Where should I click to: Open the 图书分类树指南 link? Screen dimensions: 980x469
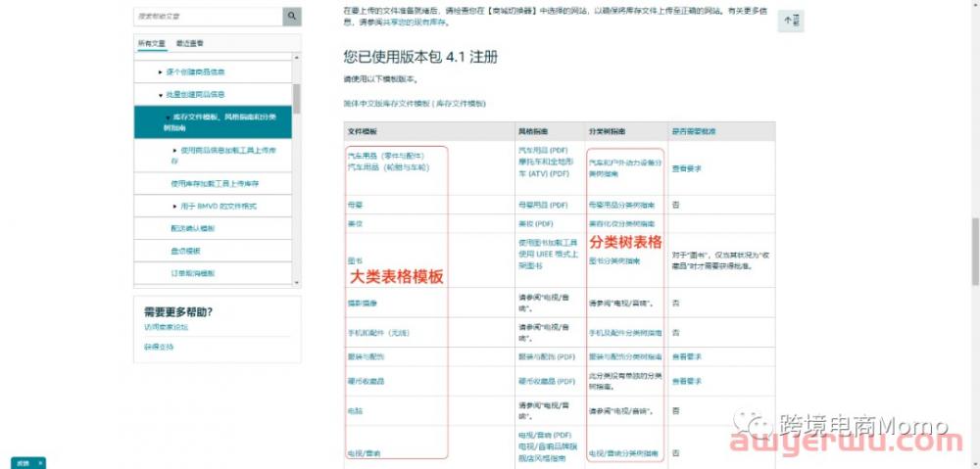(614, 261)
